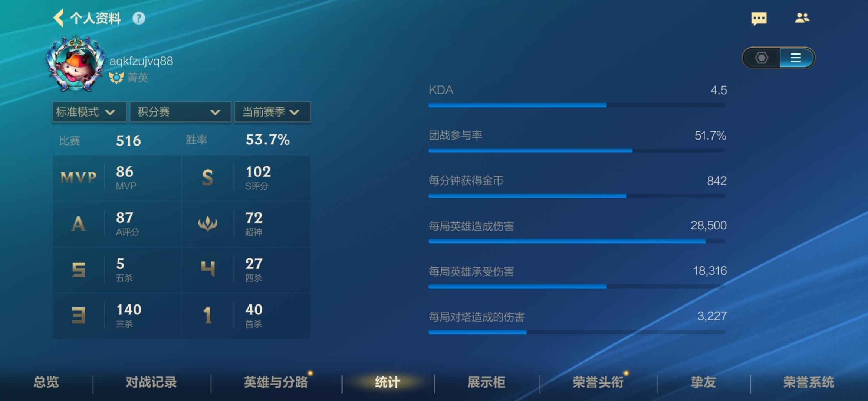Open the help question mark icon
This screenshot has height=401, width=868.
click(x=139, y=18)
